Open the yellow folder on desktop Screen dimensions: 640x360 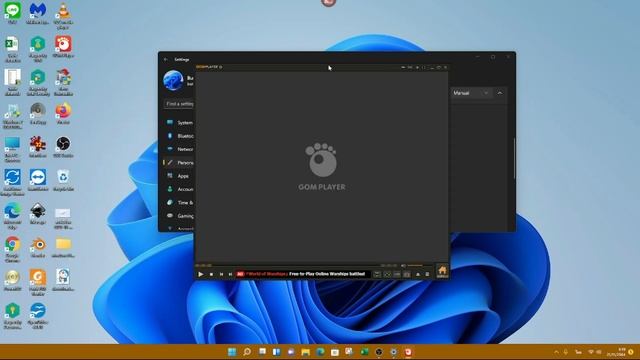(63, 247)
